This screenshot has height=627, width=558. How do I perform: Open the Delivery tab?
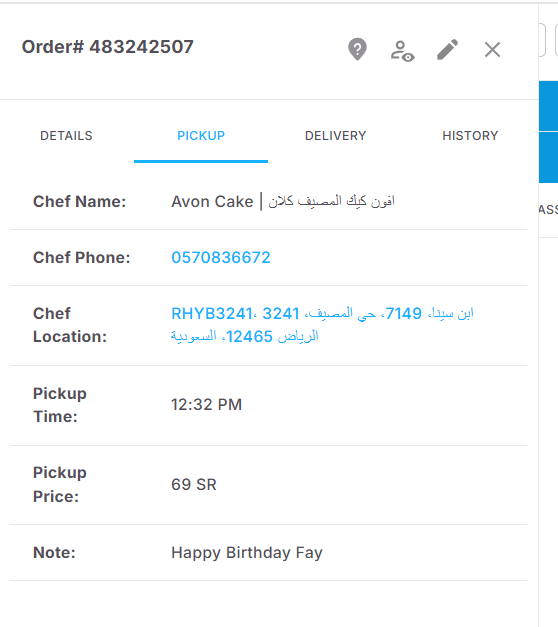(336, 136)
